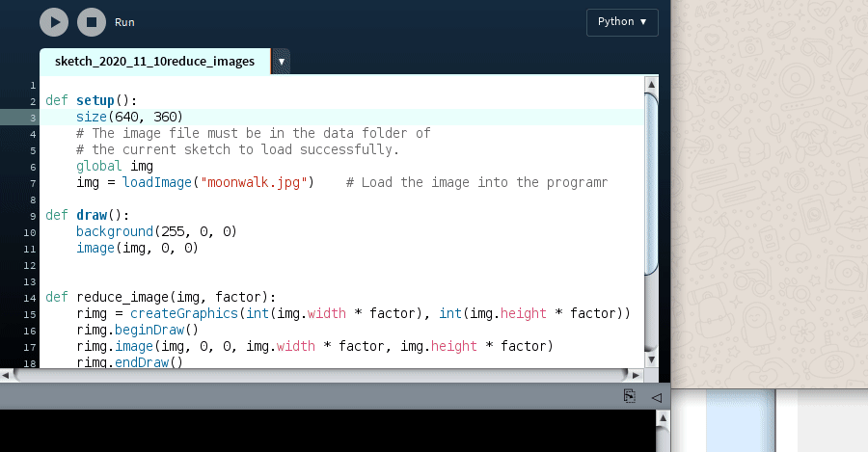
Task: Click the editor's scroll down arrow
Action: click(x=652, y=359)
